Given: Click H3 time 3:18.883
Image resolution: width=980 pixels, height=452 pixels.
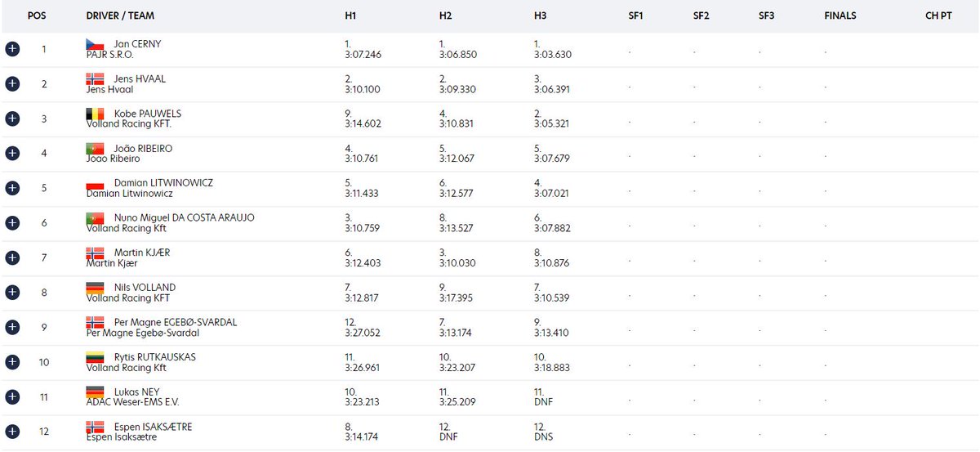Looking at the screenshot, I should (x=552, y=367).
